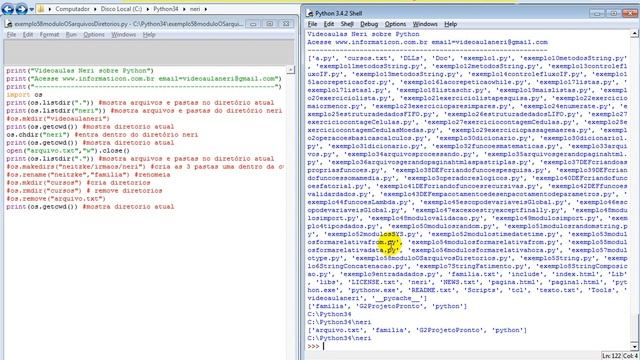Image resolution: width=640 pixels, height=360 pixels.
Task: Open Run menu in the editor window
Action: coord(71,35)
